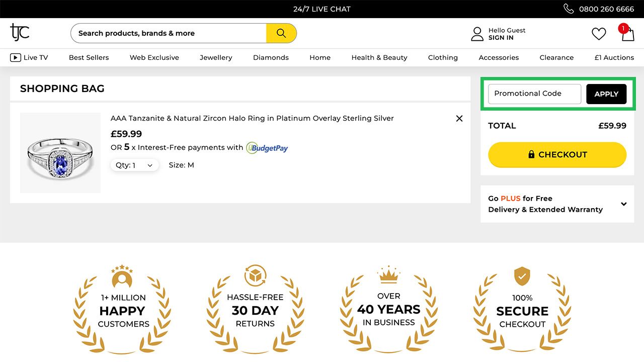Open Clothing menu

pyautogui.click(x=443, y=57)
